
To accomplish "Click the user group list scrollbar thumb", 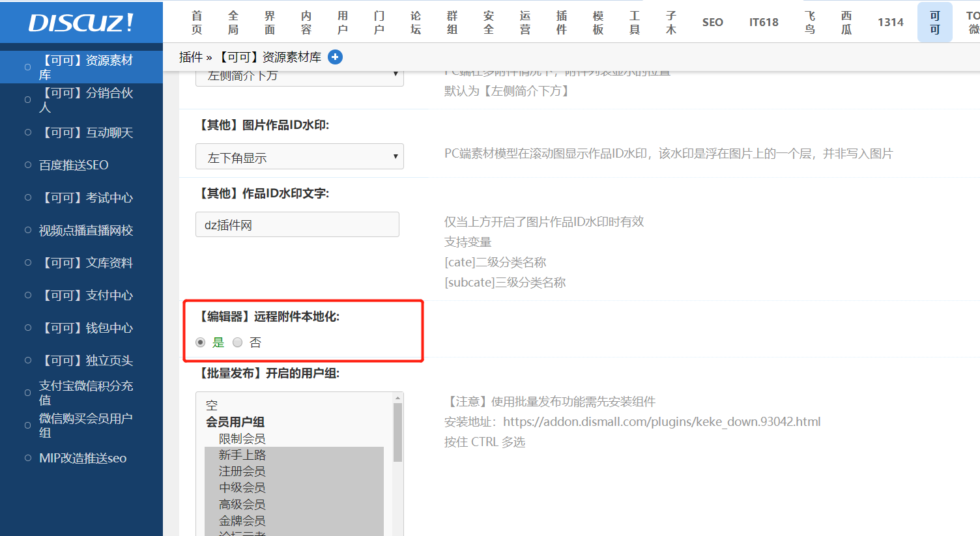I will [397, 432].
